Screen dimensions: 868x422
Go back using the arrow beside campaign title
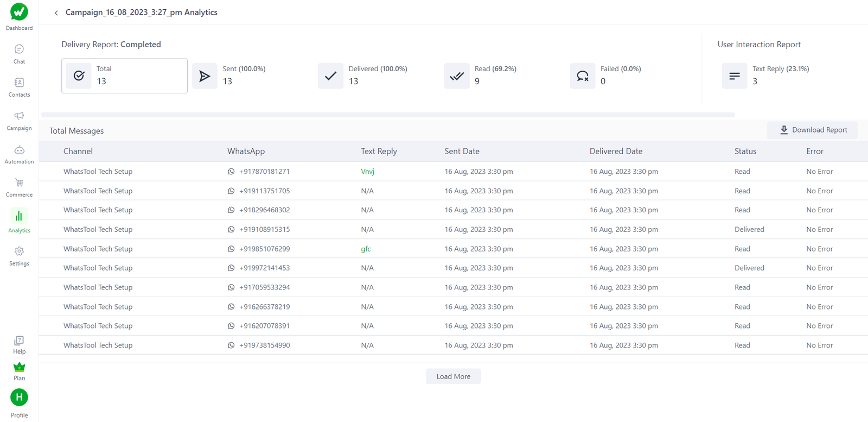click(56, 12)
